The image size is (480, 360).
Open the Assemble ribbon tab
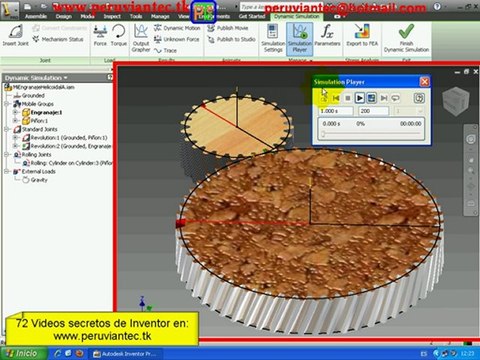point(36,16)
